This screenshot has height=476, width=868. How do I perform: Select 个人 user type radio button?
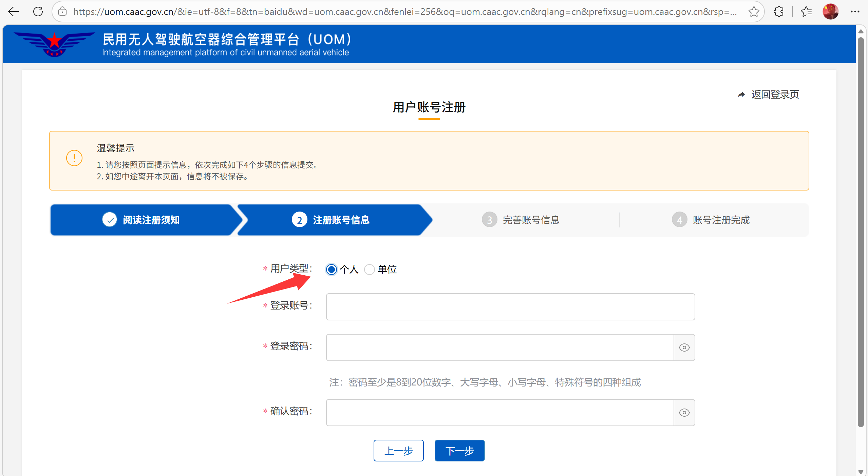[x=332, y=270]
